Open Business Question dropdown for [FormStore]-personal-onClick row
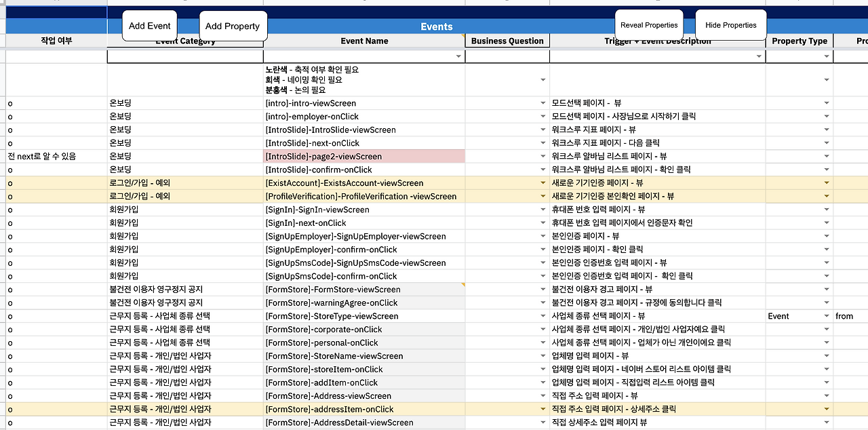The width and height of the screenshot is (868, 430). tap(542, 343)
